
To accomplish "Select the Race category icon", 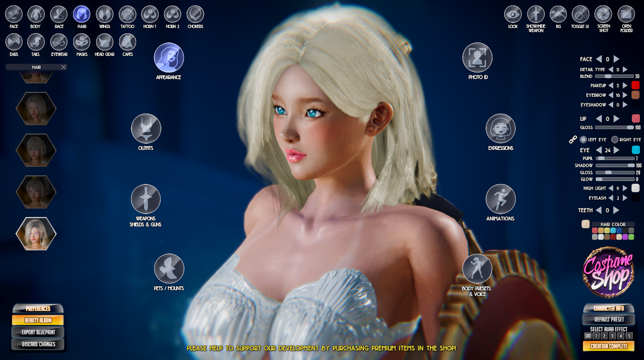I will [59, 14].
